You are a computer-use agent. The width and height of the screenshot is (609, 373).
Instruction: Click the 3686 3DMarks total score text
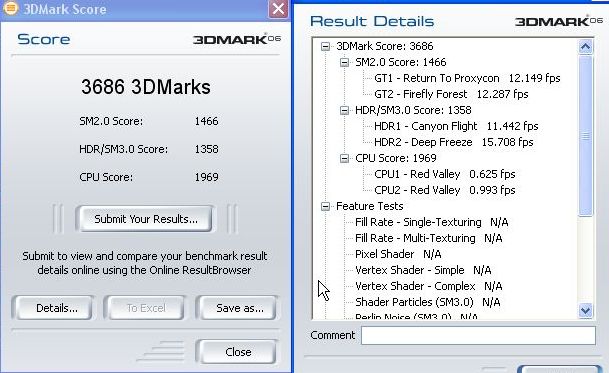146,87
